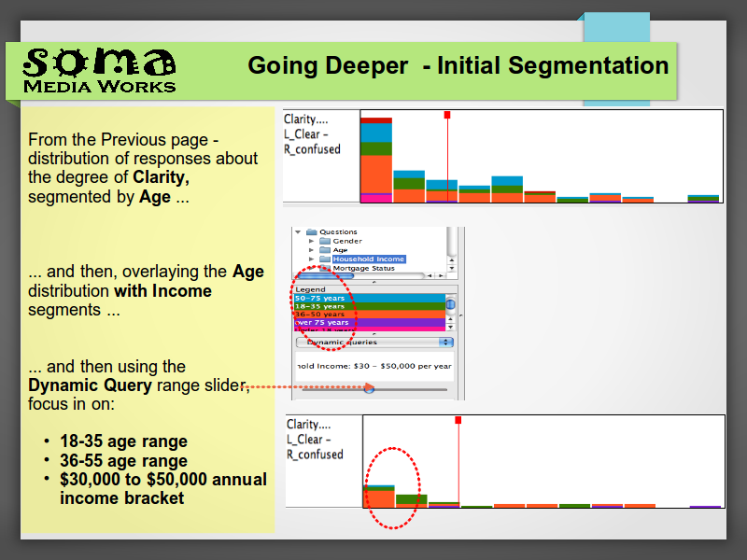Click red marker atop the upper chart
The height and width of the screenshot is (560, 747).
tap(447, 115)
